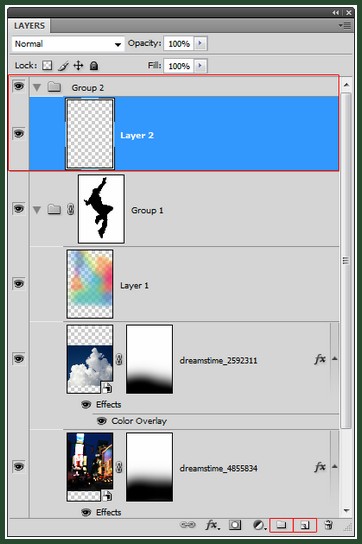
Task: Click scrollbar up arrow
Action: point(346,85)
